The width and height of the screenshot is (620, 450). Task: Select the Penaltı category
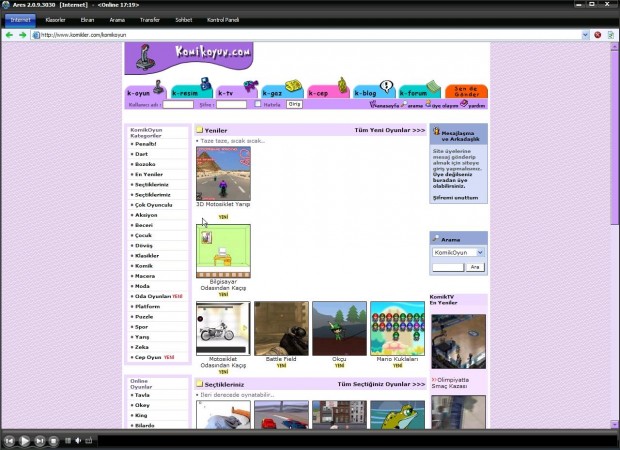pos(146,144)
